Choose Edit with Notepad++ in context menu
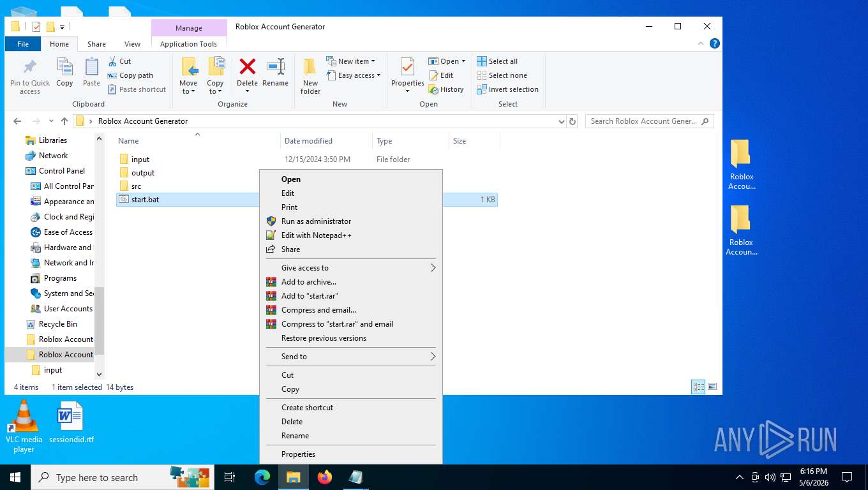Screen dimensions: 868x490 350,235
